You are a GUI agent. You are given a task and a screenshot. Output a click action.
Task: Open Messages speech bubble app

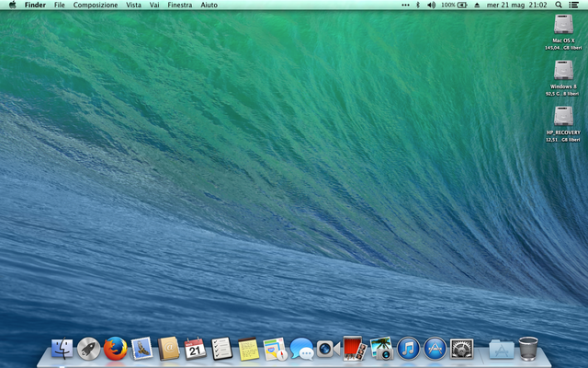pyautogui.click(x=301, y=349)
